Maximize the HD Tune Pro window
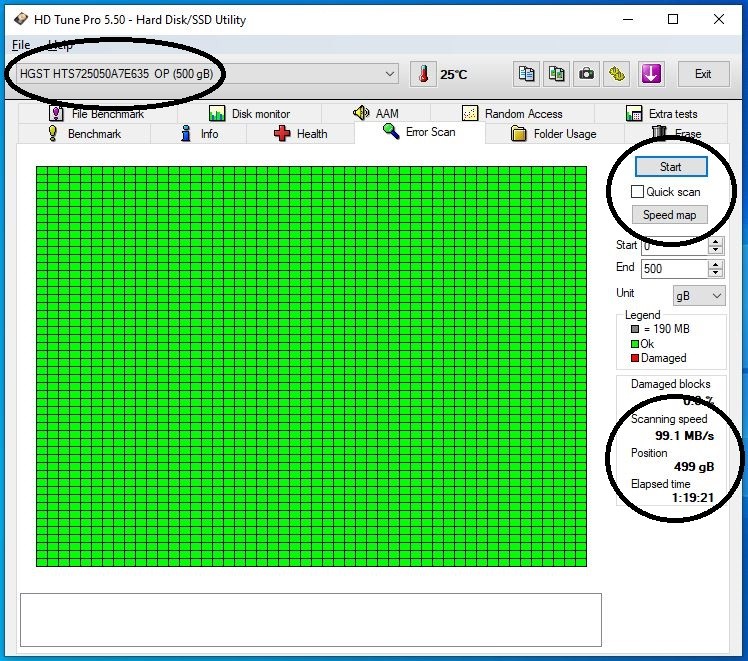 click(673, 20)
